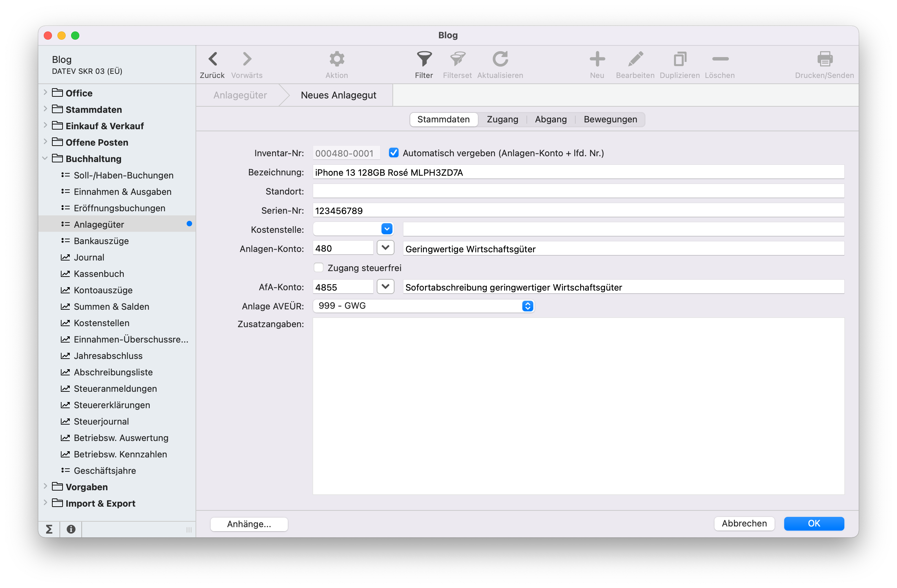Expand the Office folder
897x588 pixels.
[x=45, y=92]
